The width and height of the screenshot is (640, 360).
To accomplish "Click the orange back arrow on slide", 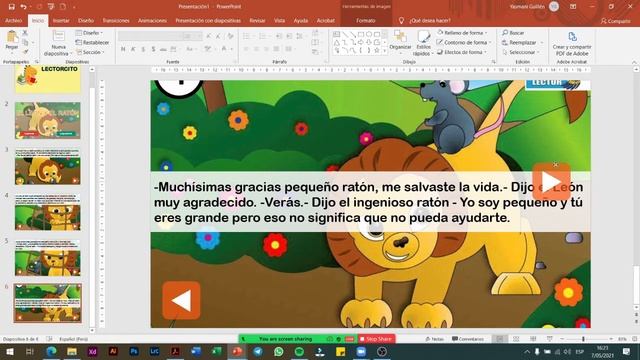I will pyautogui.click(x=181, y=300).
